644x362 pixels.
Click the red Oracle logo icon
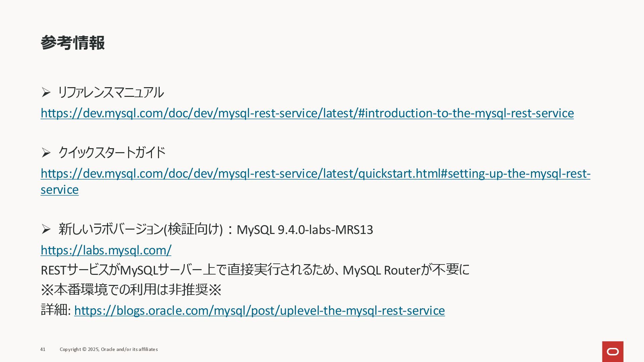click(612, 352)
